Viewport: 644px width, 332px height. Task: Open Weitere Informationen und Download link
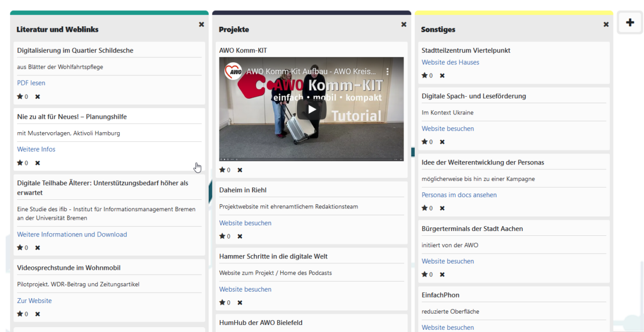72,234
